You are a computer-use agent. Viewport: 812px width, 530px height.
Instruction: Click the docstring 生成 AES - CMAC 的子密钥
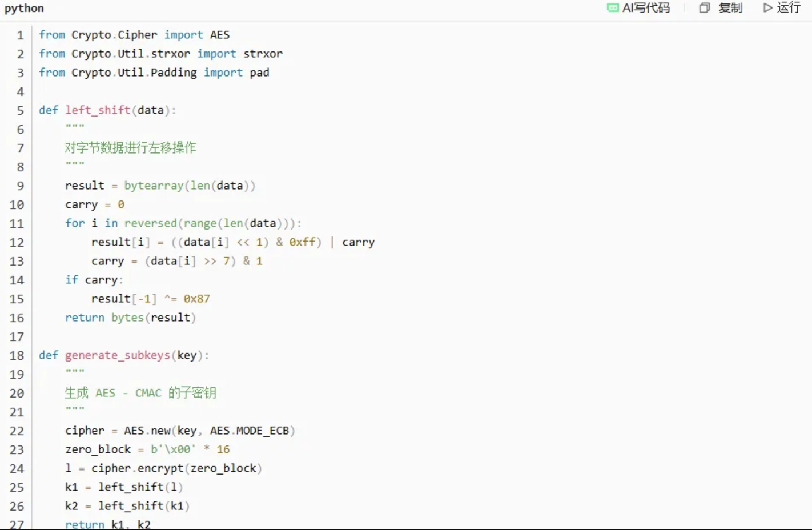click(140, 393)
